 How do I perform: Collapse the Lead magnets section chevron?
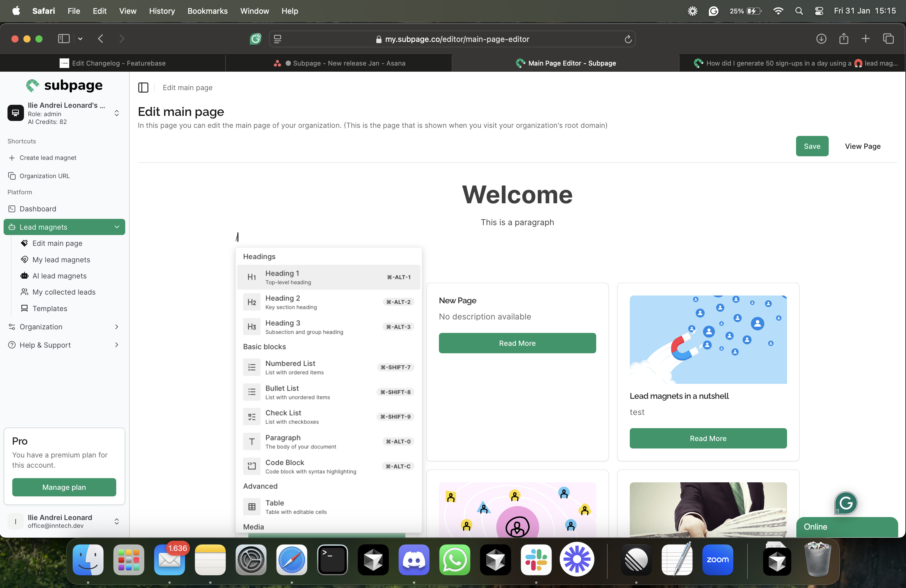(x=117, y=227)
